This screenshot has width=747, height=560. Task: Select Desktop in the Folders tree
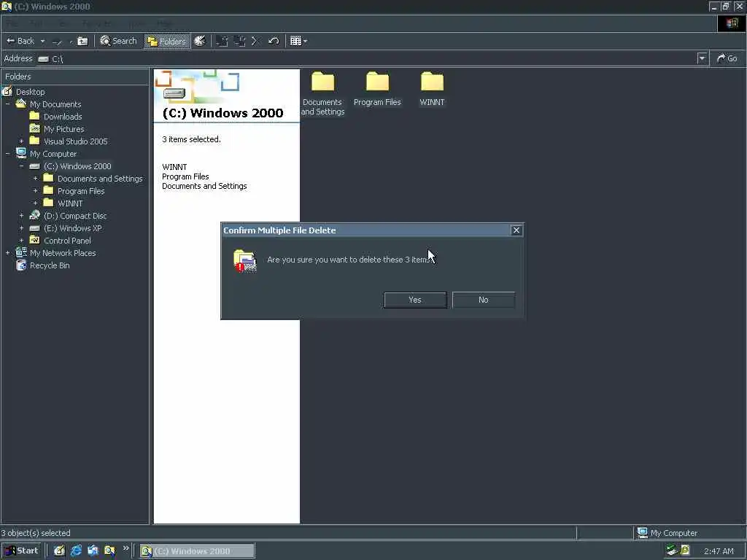tap(30, 92)
